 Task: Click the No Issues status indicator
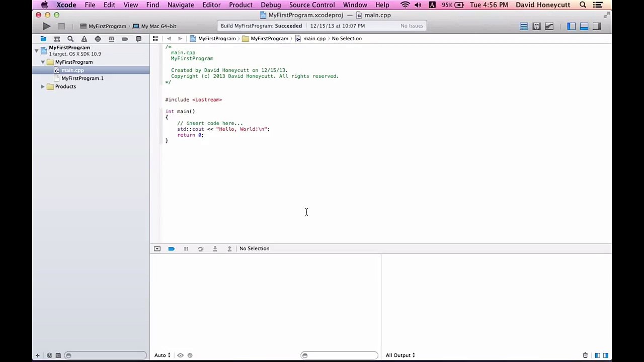[x=412, y=26]
